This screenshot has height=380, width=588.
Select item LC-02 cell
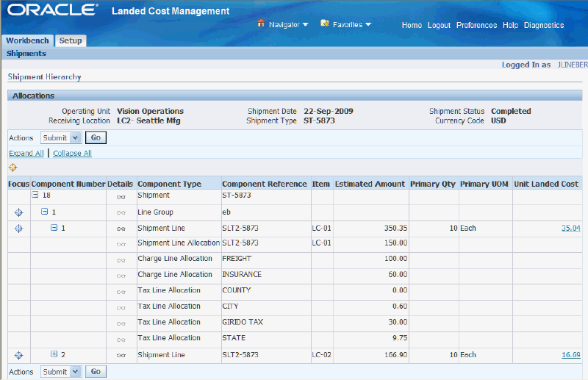322,355
